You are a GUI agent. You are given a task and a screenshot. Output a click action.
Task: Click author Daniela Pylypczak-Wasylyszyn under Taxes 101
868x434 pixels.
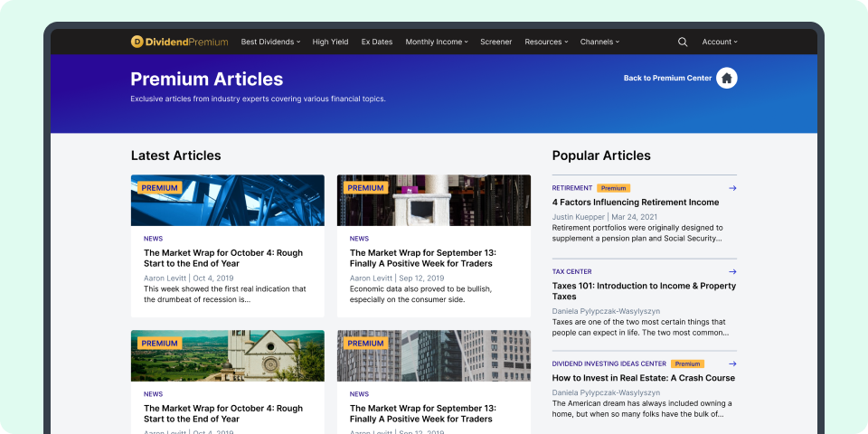tap(606, 311)
